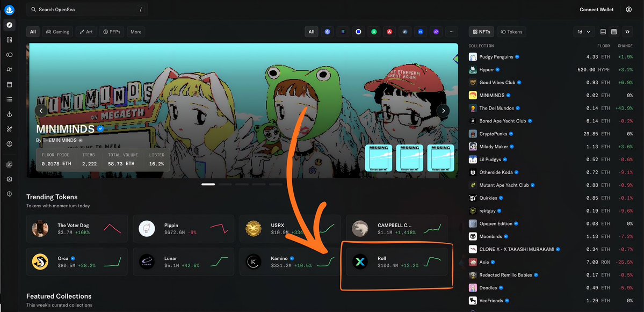The width and height of the screenshot is (644, 312).
Task: Filter by the green chain icon
Action: 374,32
